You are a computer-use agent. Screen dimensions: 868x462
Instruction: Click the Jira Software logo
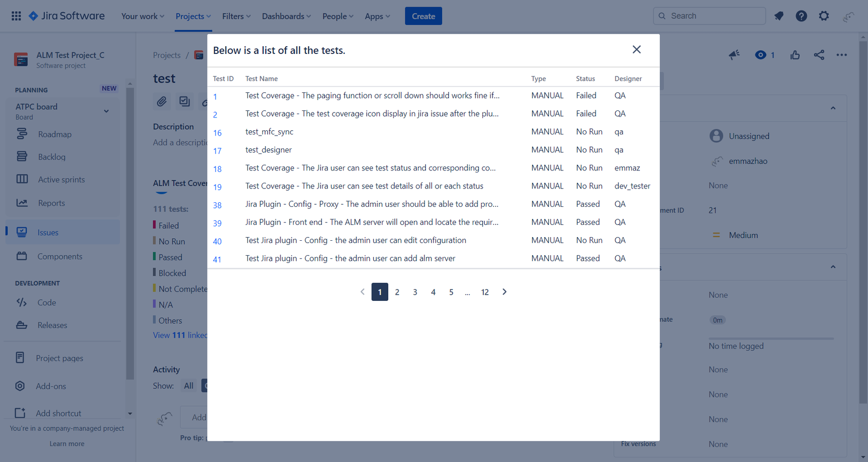click(x=67, y=16)
